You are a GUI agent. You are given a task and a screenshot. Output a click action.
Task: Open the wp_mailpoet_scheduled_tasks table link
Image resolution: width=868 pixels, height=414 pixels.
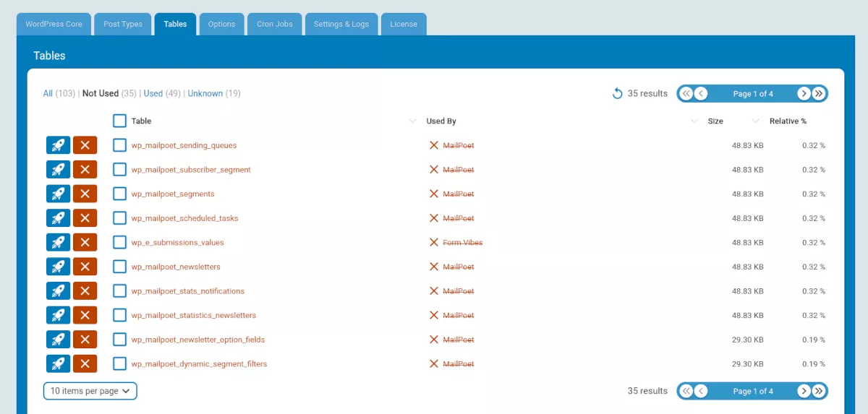(x=184, y=218)
